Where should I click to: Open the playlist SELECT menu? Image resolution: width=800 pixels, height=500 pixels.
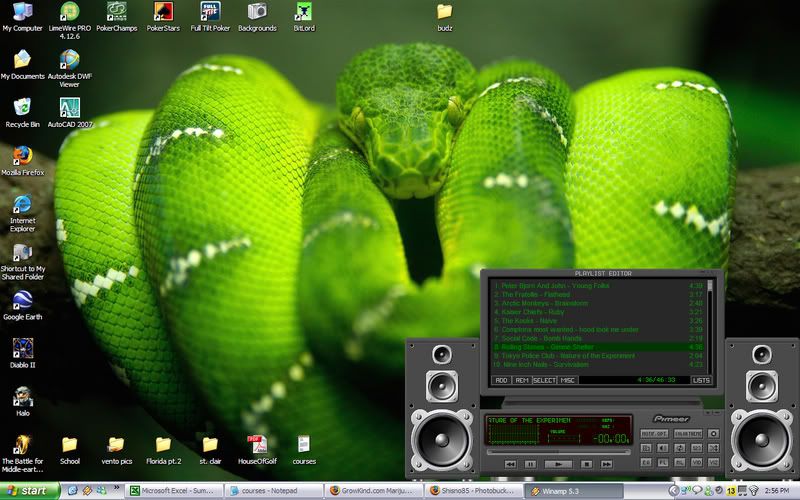click(x=544, y=380)
